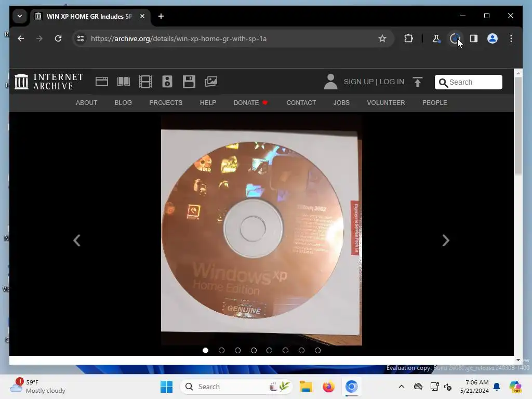Open the Windows XP CD image
532x399 pixels.
click(x=261, y=231)
